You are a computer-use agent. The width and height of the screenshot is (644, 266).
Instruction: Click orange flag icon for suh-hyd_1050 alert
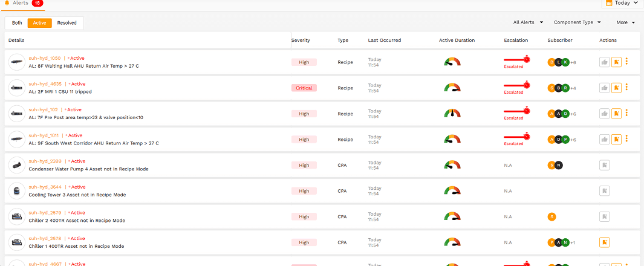coord(616,62)
